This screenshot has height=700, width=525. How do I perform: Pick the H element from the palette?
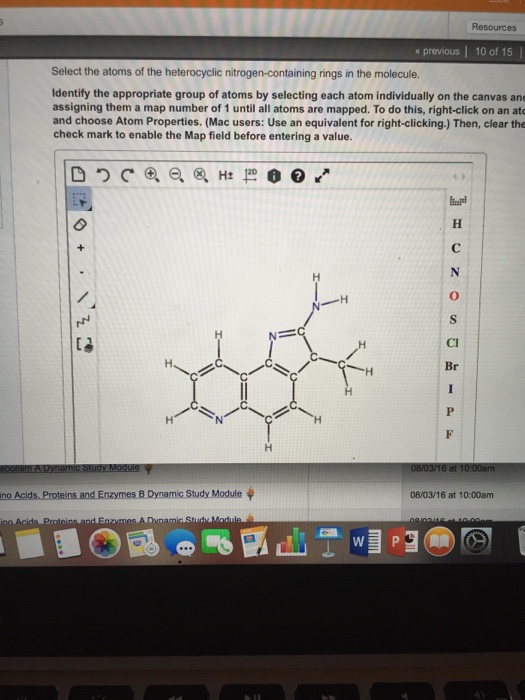[457, 224]
